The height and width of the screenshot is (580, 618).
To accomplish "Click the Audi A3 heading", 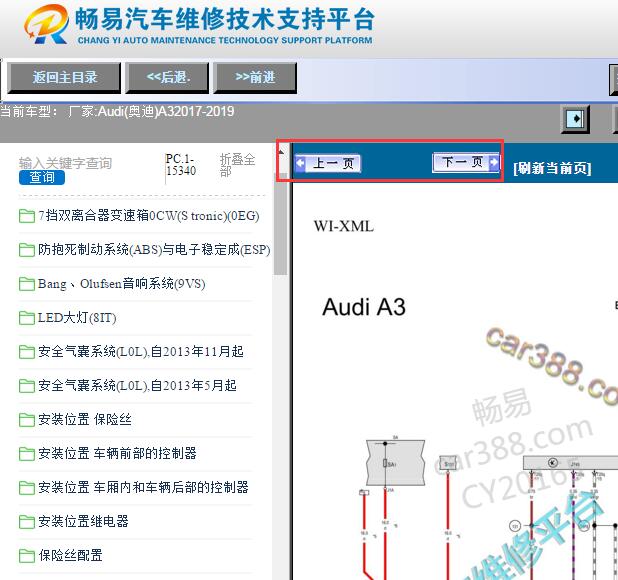I will 363,307.
